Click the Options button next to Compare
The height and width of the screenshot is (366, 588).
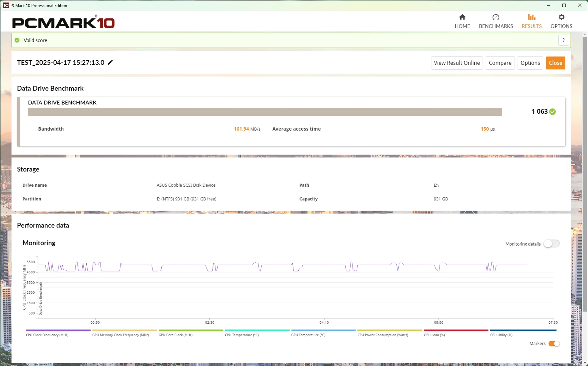[x=530, y=63]
